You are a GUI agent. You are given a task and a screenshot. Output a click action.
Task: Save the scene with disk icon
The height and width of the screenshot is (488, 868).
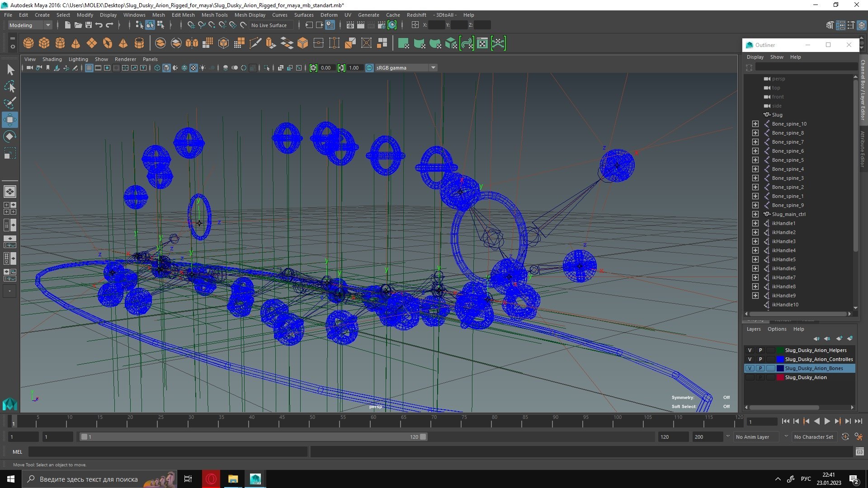click(x=89, y=25)
